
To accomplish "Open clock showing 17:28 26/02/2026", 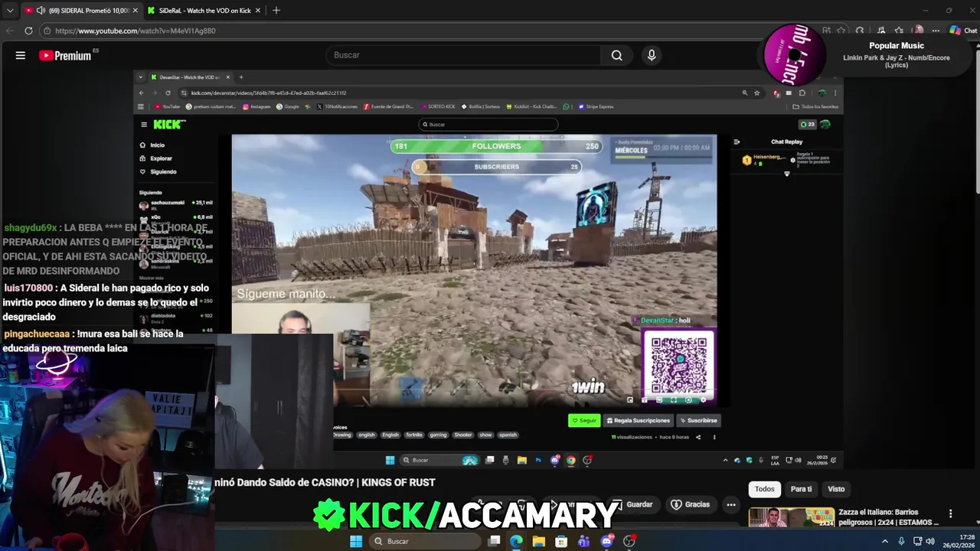I will tap(960, 541).
